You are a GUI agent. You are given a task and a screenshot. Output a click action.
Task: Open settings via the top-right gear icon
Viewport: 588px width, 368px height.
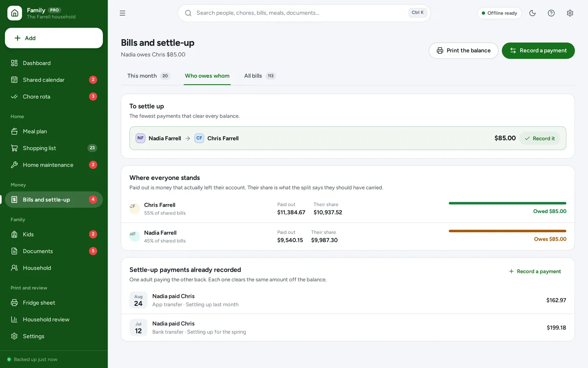pyautogui.click(x=570, y=13)
